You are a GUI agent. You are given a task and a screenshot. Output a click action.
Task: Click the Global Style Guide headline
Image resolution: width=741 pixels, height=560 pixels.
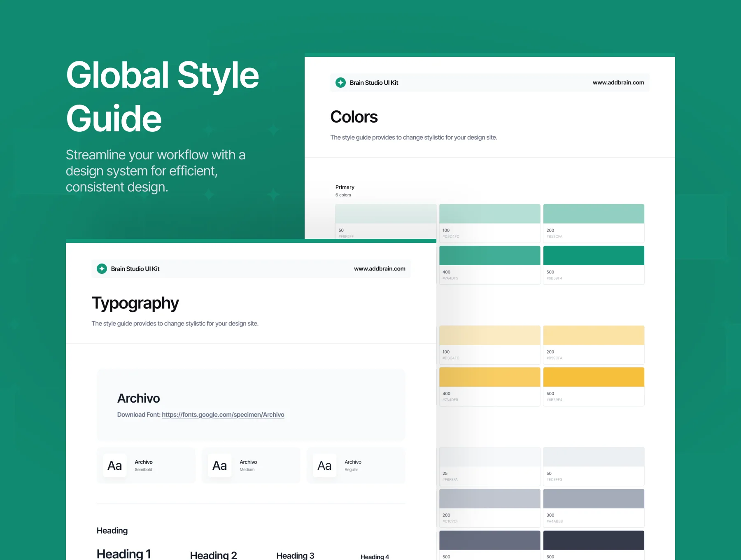coord(162,97)
